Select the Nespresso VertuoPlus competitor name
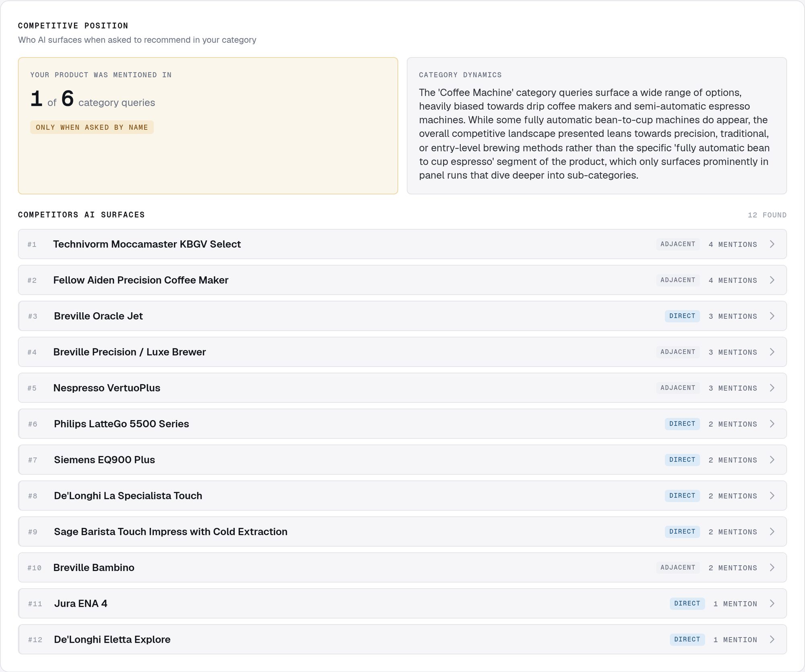 (x=107, y=388)
